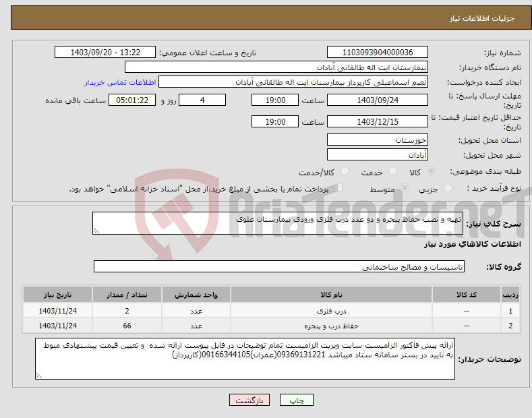Click the درب فلزی item name cell

[331, 311]
